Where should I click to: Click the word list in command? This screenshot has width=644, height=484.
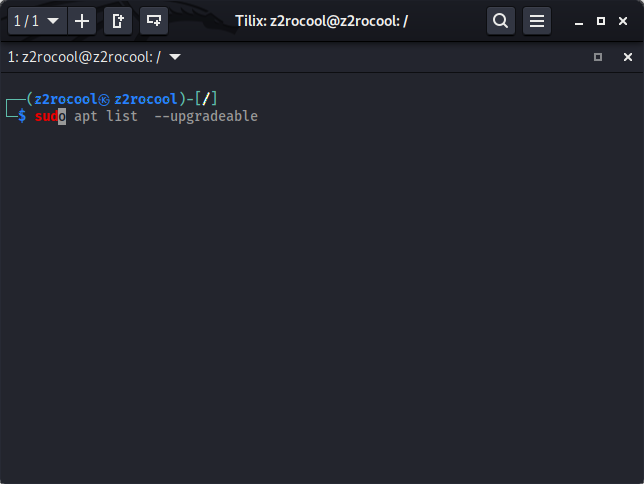pos(122,116)
